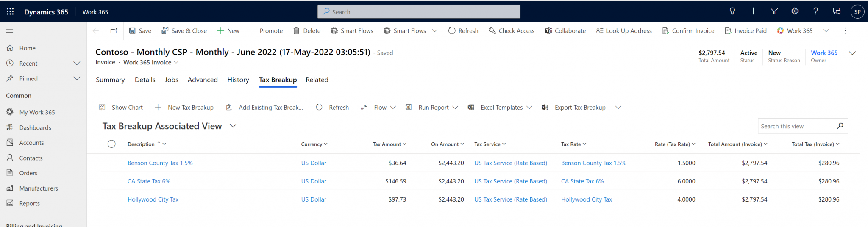Screen dimensions: 868x227
Task: Save the invoice record
Action: [x=140, y=31]
